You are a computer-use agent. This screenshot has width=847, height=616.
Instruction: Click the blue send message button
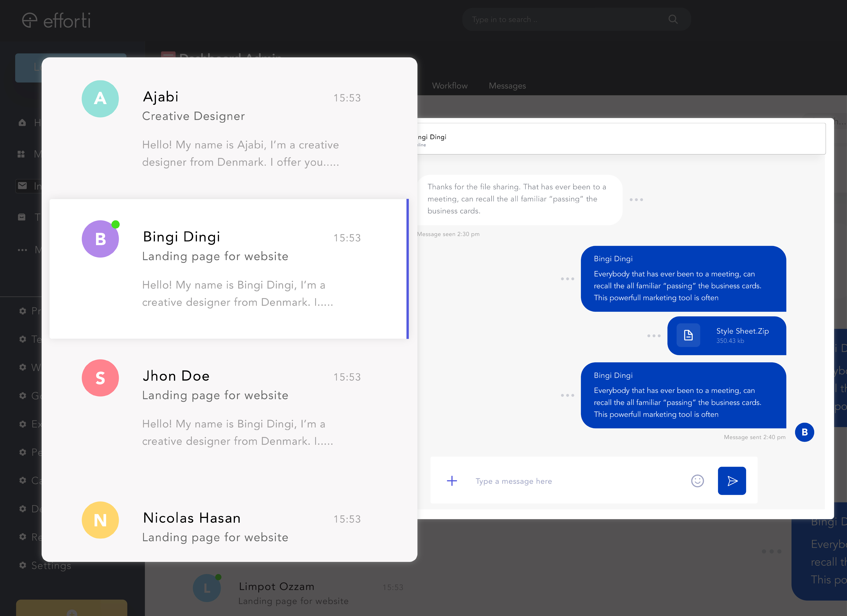(x=732, y=481)
